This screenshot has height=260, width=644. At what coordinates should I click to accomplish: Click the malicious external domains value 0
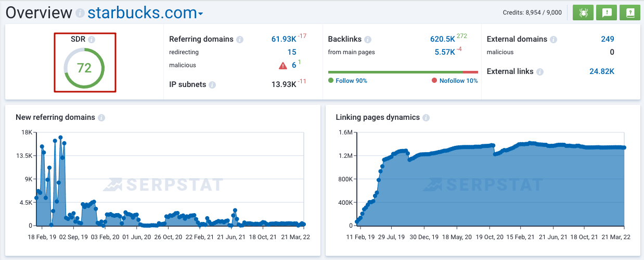pyautogui.click(x=612, y=52)
